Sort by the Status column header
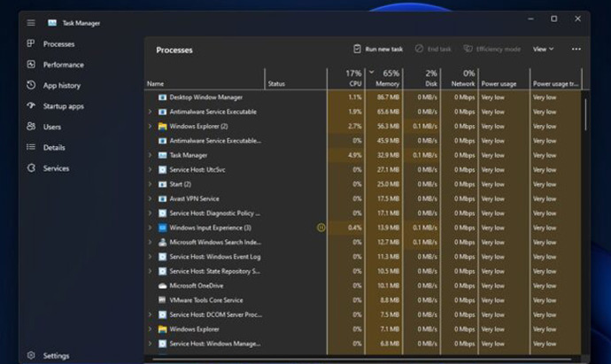This screenshot has height=364, width=611. (x=296, y=79)
